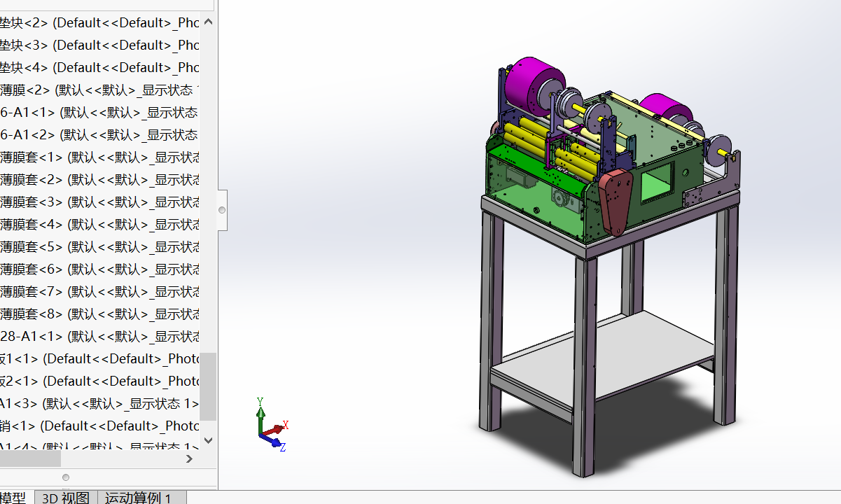Click the feature tree scroll-down arrow
Viewport: 841px width, 504px height.
click(208, 440)
